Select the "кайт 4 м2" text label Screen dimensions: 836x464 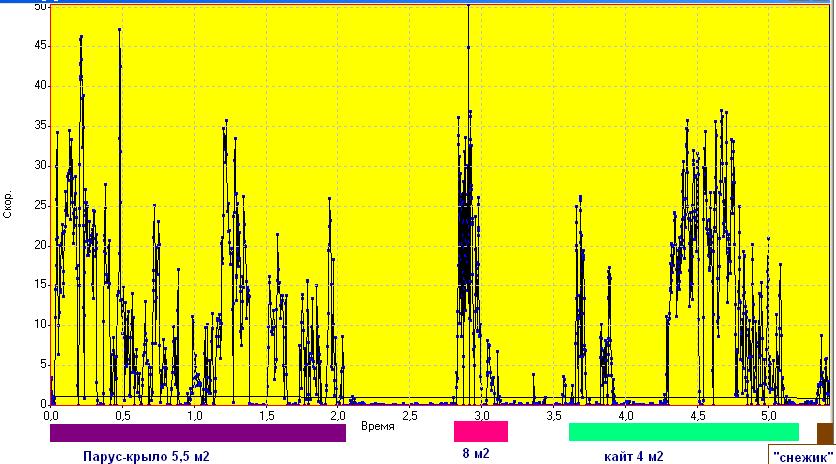click(x=633, y=456)
